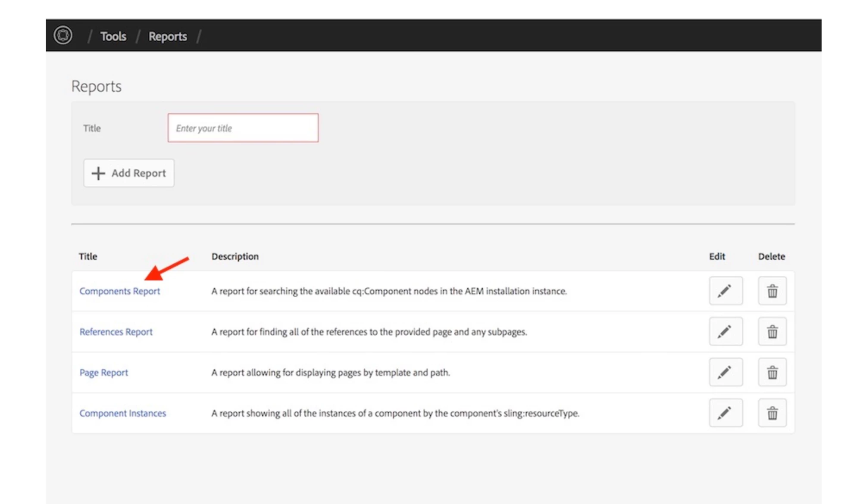Delete Component Instances via trash icon
Image resolution: width=844 pixels, height=504 pixels.
point(772,413)
